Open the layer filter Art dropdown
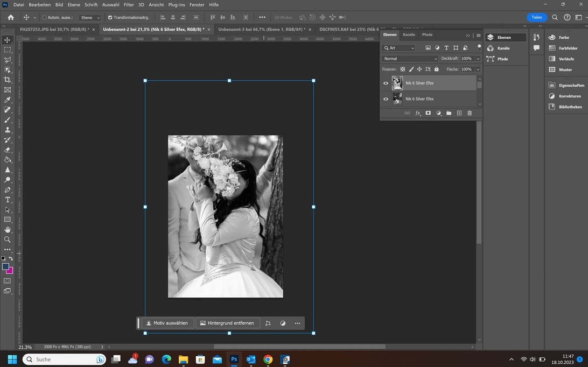This screenshot has width=588, height=367. pyautogui.click(x=399, y=48)
